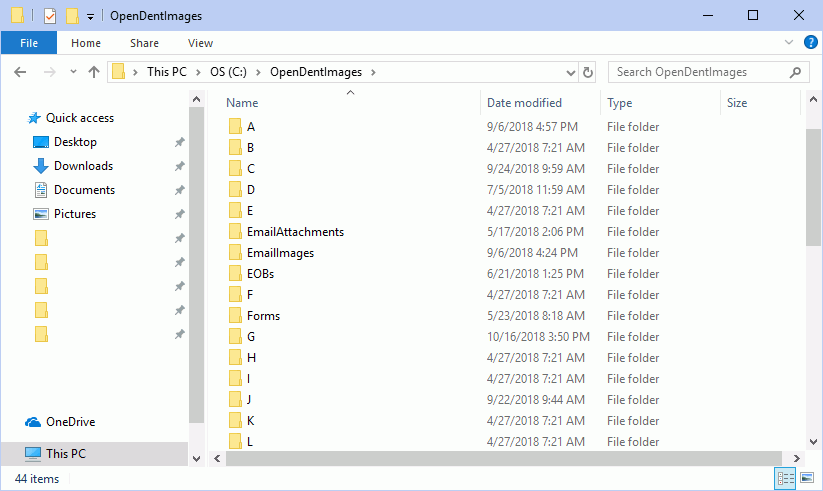Click the Properties icon in title bar

pos(50,16)
